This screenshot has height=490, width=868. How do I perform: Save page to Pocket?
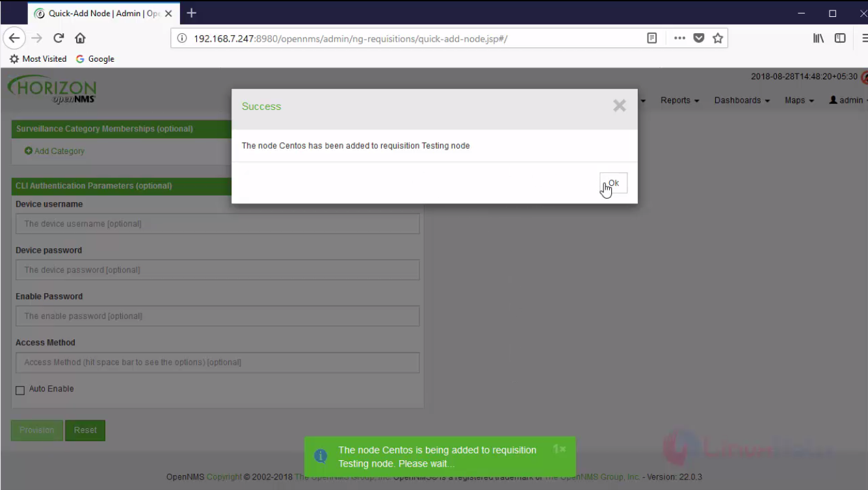(x=699, y=38)
